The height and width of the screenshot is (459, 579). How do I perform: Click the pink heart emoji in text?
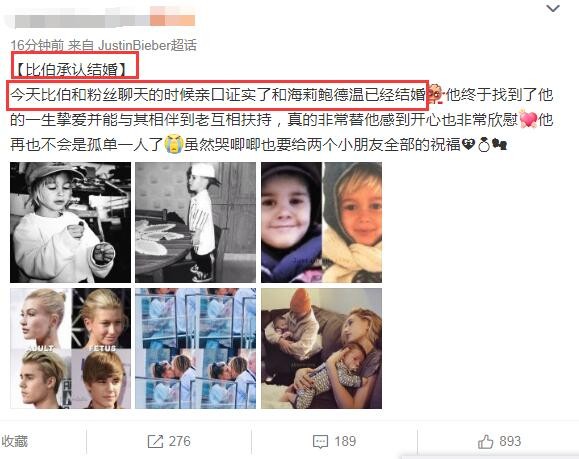tap(528, 119)
